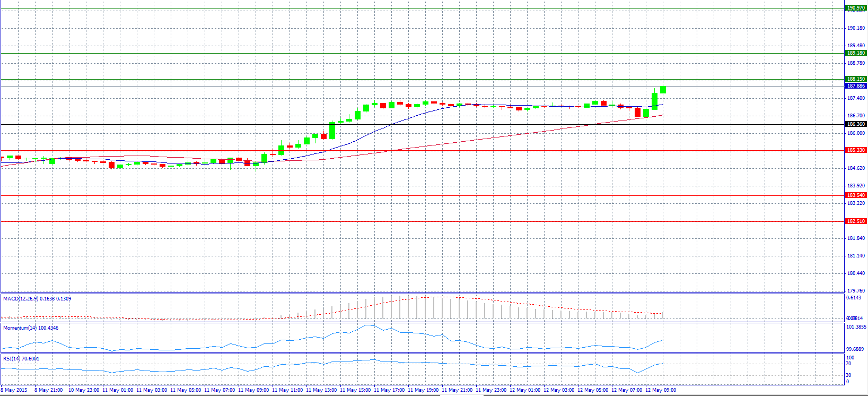Click the time label 11 May 21:00
The width and height of the screenshot is (868, 396).
tap(456, 390)
